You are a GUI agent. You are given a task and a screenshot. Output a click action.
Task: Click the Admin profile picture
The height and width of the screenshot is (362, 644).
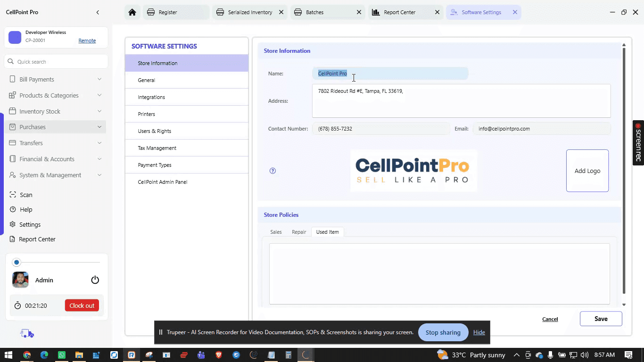point(20,280)
